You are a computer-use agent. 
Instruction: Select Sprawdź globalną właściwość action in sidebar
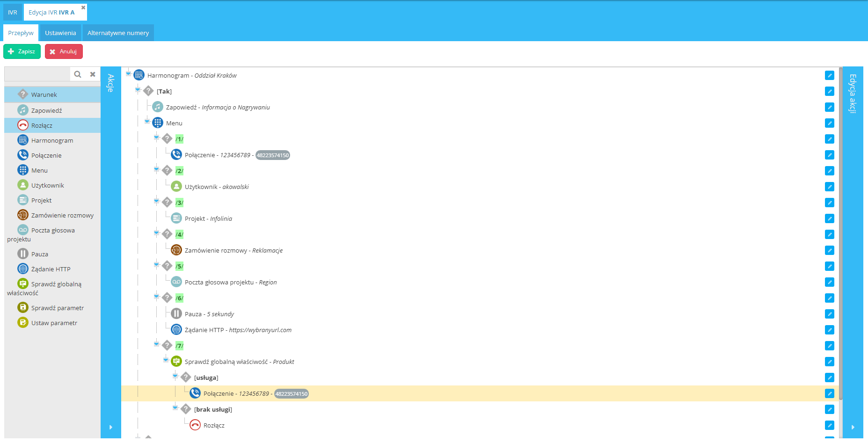point(52,288)
